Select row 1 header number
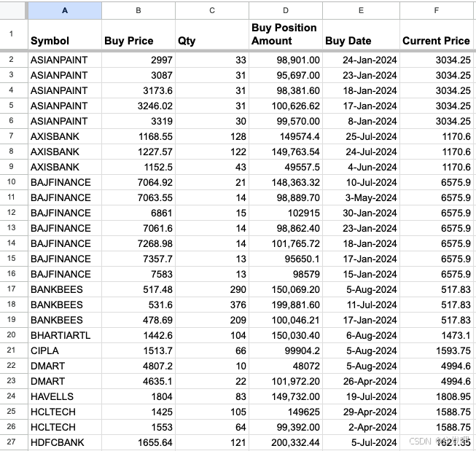 coord(11,34)
